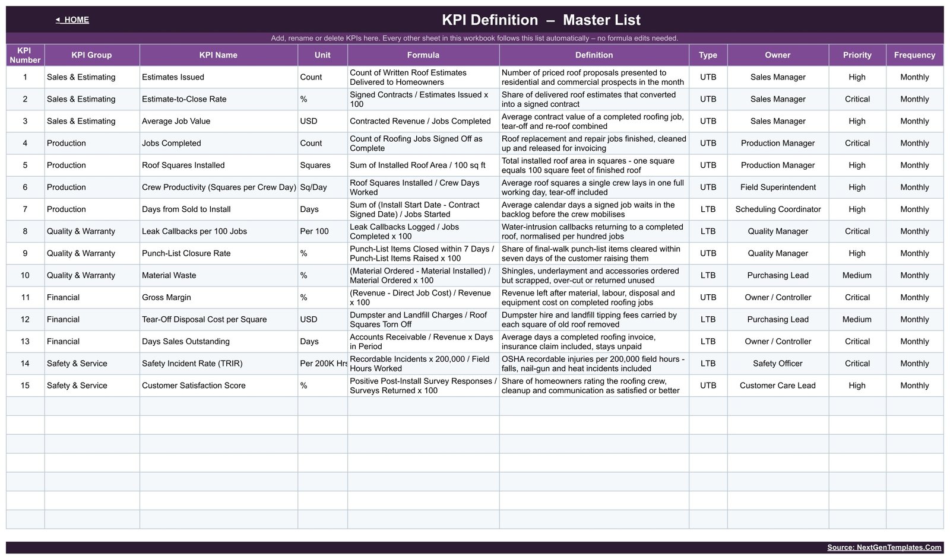This screenshot has height=560, width=950.
Task: Select the 'Roof Squares Installed' KPI name cell
Action: pyautogui.click(x=218, y=165)
